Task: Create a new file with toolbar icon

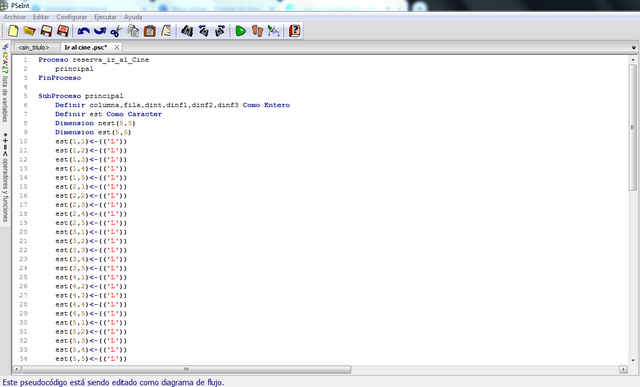Action: tap(13, 31)
